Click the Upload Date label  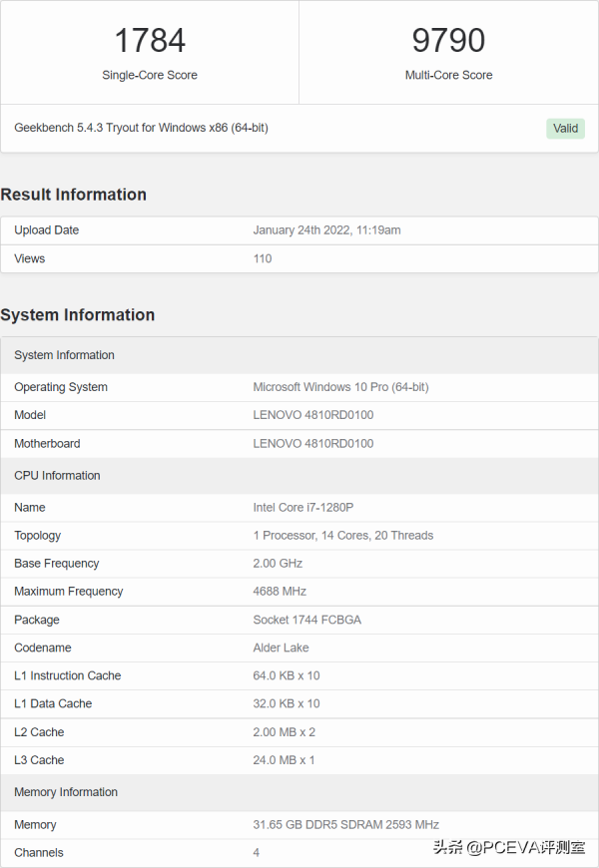click(x=47, y=230)
